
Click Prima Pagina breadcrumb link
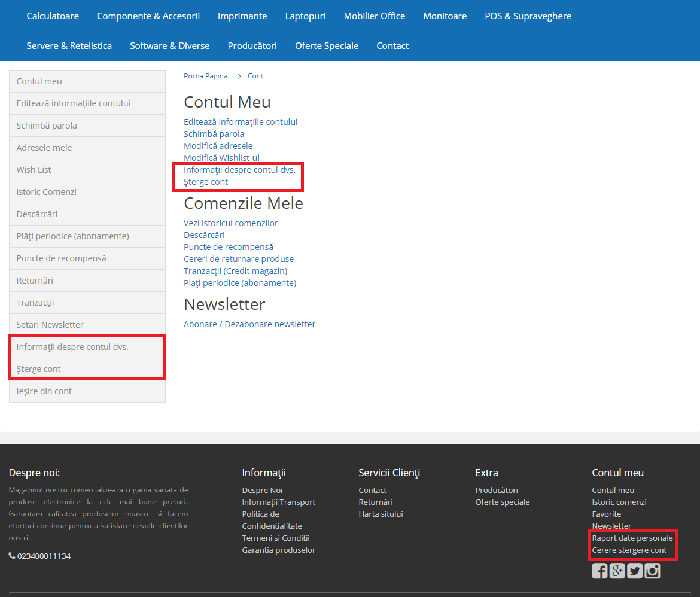click(206, 76)
